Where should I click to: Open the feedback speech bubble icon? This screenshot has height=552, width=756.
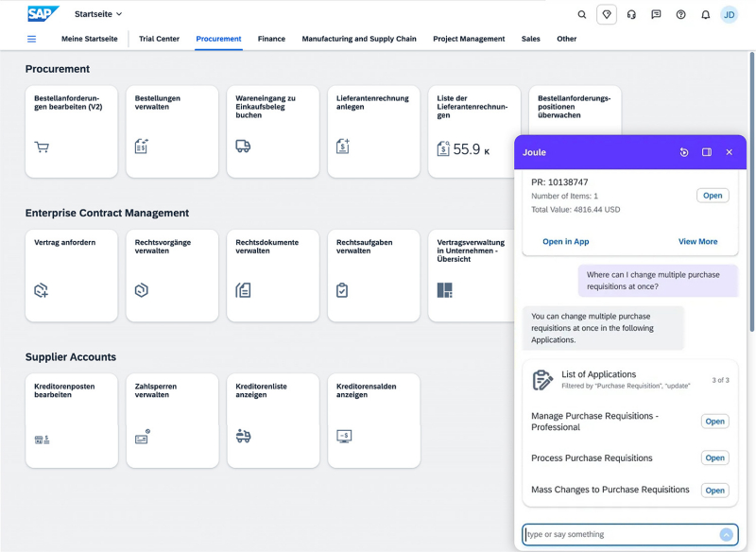pos(656,14)
